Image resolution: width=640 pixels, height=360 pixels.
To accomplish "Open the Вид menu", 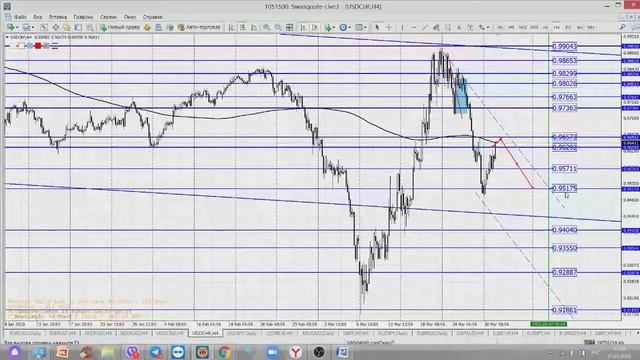I will tap(38, 17).
